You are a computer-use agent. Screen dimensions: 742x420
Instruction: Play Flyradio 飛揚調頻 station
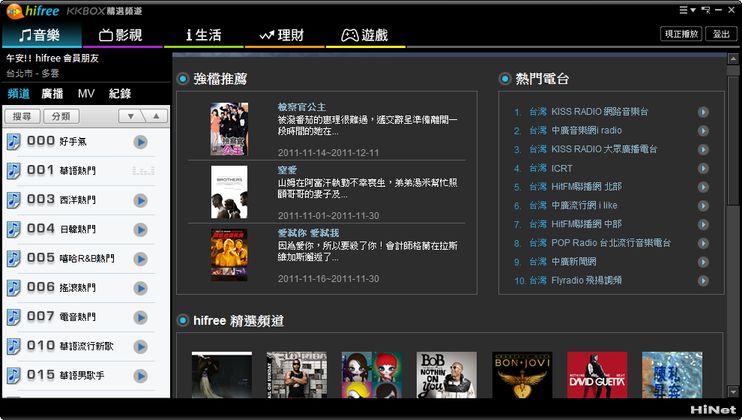703,280
